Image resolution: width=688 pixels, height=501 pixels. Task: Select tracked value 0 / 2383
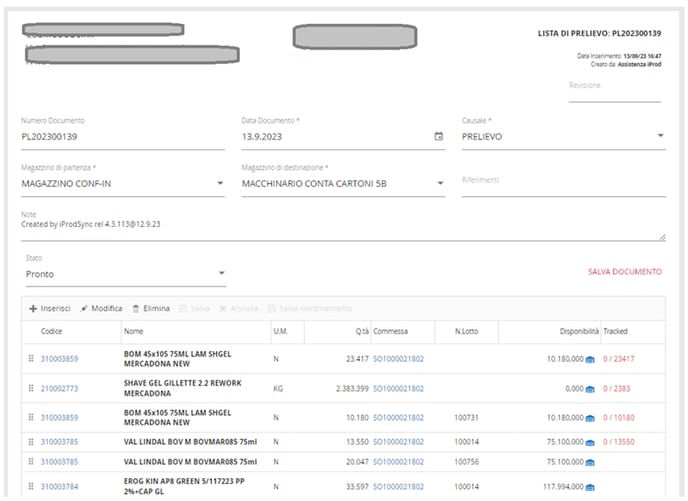pyautogui.click(x=616, y=389)
